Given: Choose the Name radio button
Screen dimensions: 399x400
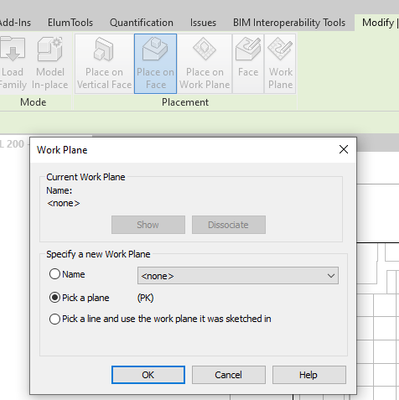Looking at the screenshot, I should click(54, 274).
